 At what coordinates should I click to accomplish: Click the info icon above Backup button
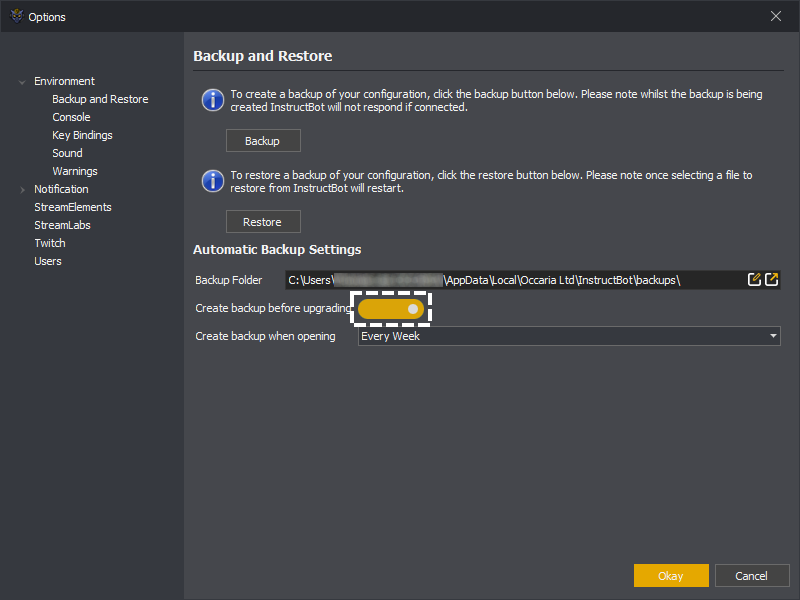point(213,100)
